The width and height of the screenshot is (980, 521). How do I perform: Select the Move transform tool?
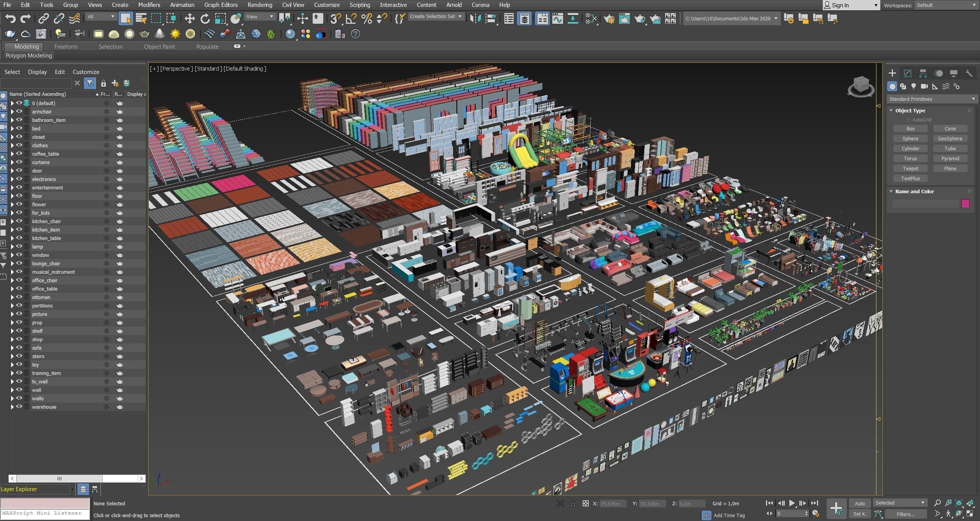tap(189, 18)
